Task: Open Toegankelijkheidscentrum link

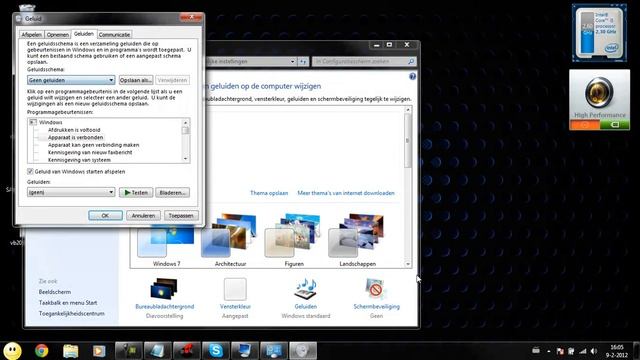Action: [x=71, y=313]
